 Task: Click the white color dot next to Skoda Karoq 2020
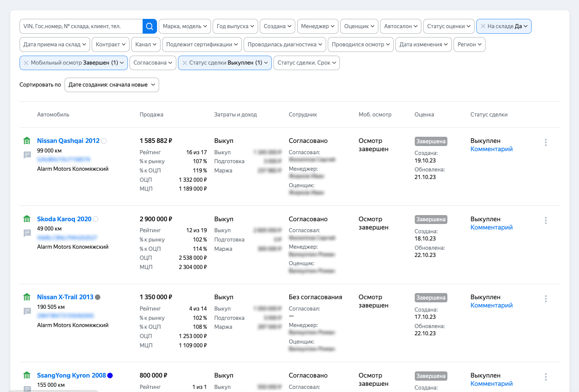pyautogui.click(x=96, y=219)
